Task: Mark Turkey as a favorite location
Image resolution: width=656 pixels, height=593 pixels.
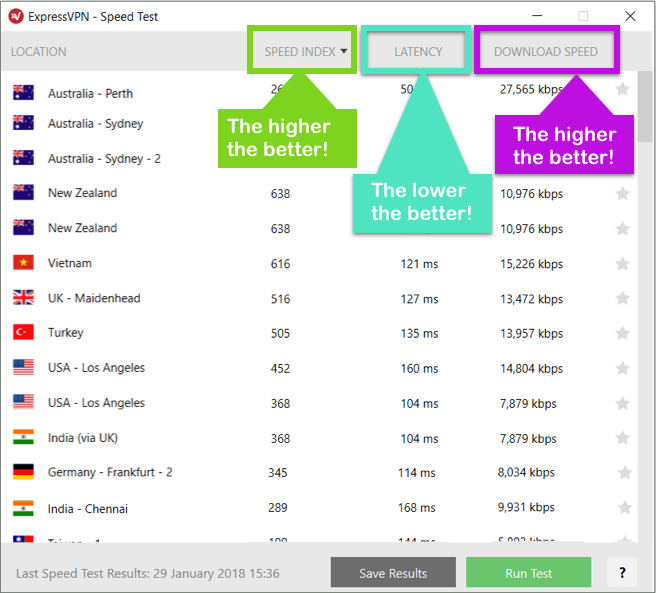Action: coord(623,333)
